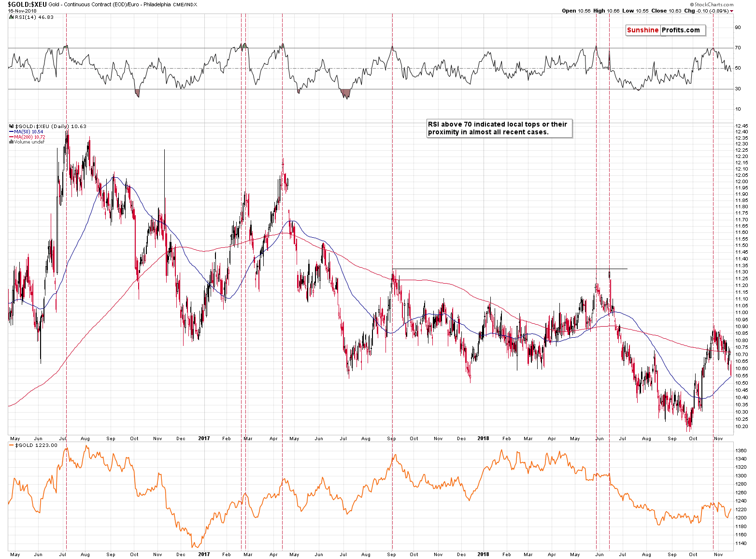Click the RSI 70 axis label

click(x=738, y=48)
